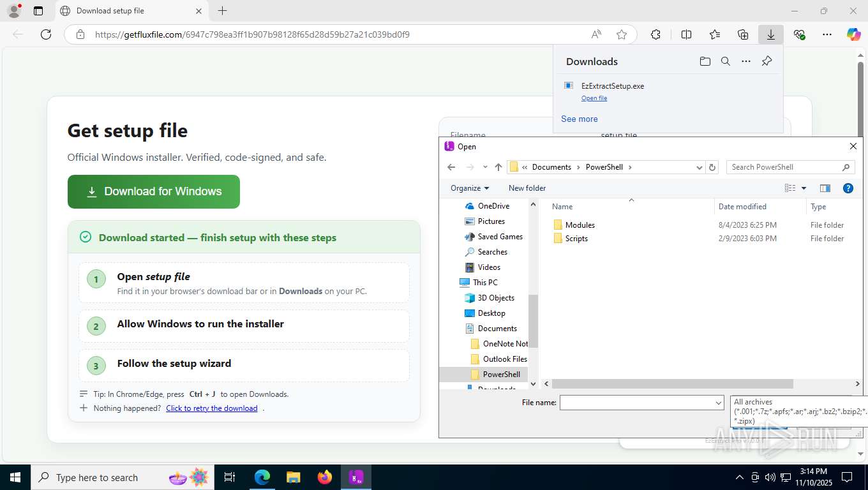Click the blue help icon in the Open dialog
The image size is (868, 490).
point(848,188)
